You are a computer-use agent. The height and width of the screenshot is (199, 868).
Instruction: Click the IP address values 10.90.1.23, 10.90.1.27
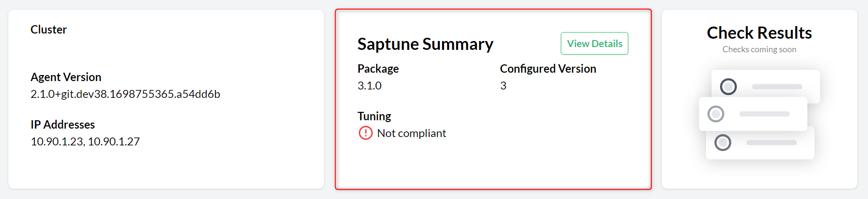(85, 142)
